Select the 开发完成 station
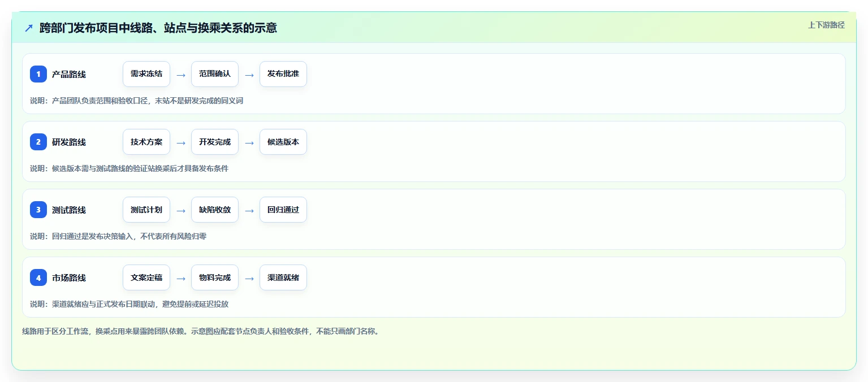Screen dimensions: 868x382 [215, 142]
